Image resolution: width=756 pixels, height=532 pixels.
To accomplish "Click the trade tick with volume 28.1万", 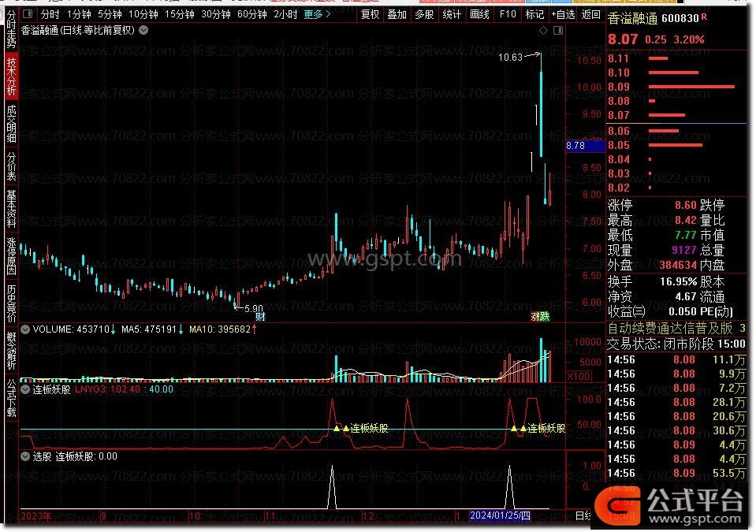I will pyautogui.click(x=676, y=403).
